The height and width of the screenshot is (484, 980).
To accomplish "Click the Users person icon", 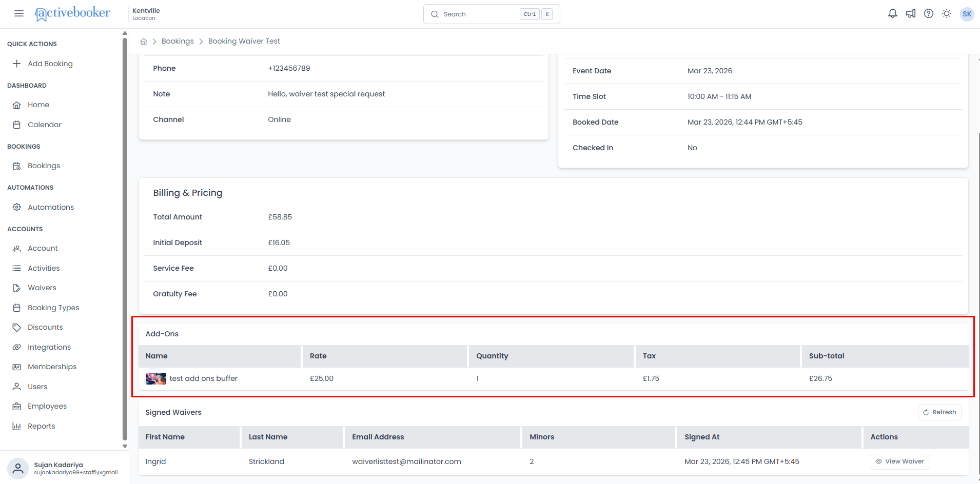I will [x=17, y=387].
